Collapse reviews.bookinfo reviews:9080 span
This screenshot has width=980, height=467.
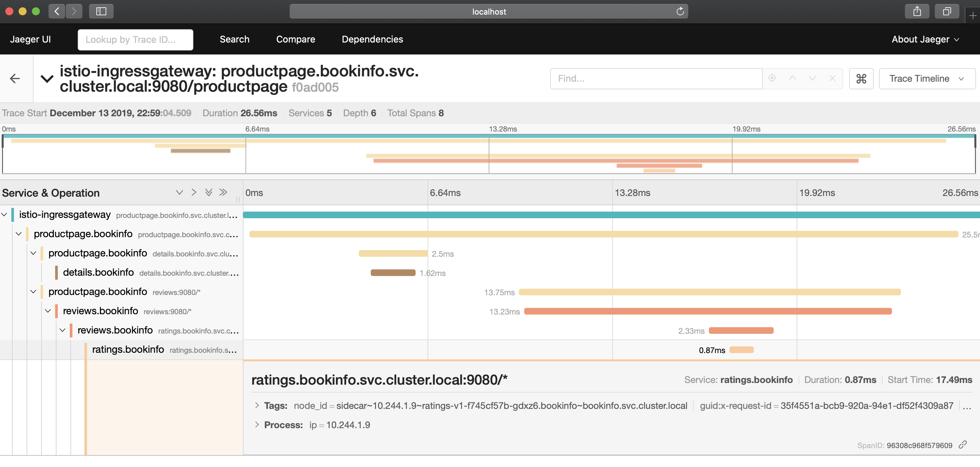(48, 311)
